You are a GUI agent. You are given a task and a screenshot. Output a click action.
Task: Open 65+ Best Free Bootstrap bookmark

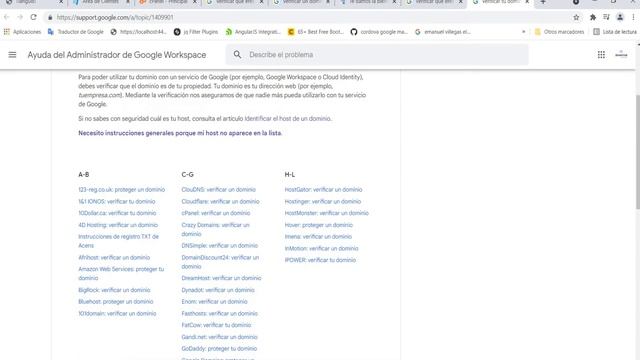pyautogui.click(x=316, y=32)
